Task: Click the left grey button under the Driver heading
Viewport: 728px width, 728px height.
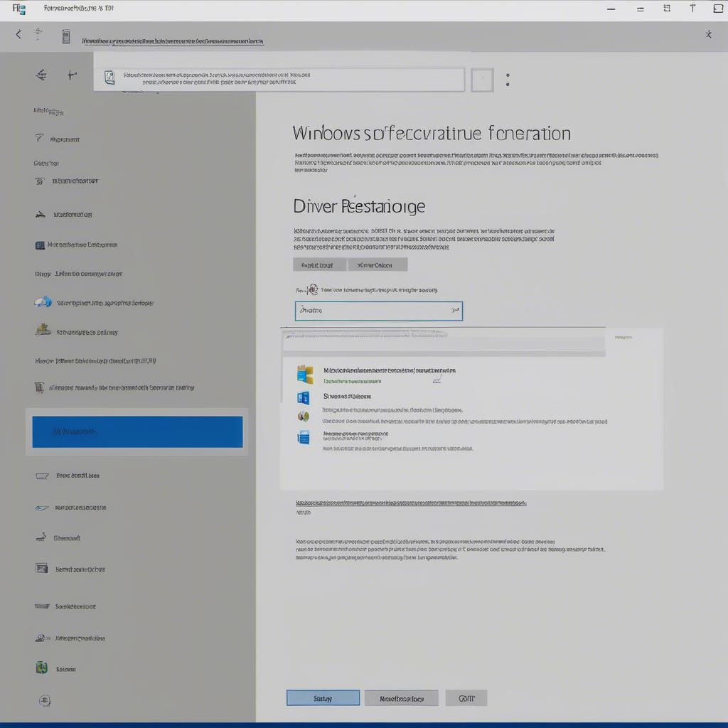Action: click(x=319, y=264)
